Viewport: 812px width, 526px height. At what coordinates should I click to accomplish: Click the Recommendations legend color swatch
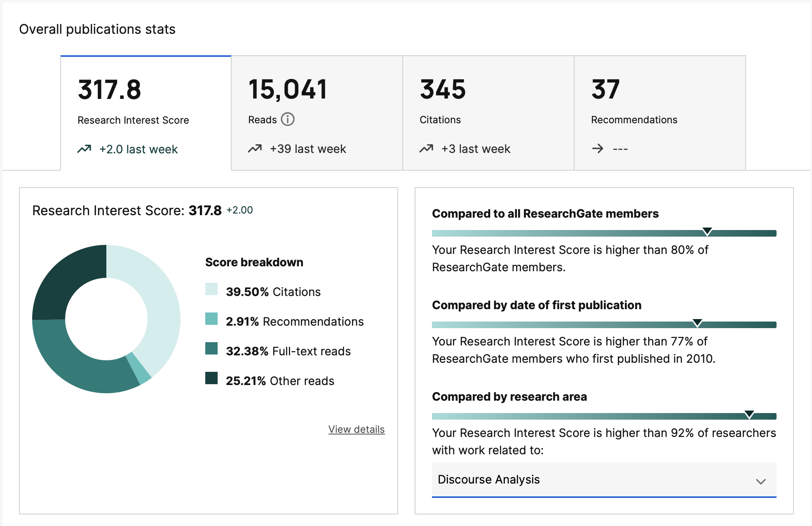(211, 319)
